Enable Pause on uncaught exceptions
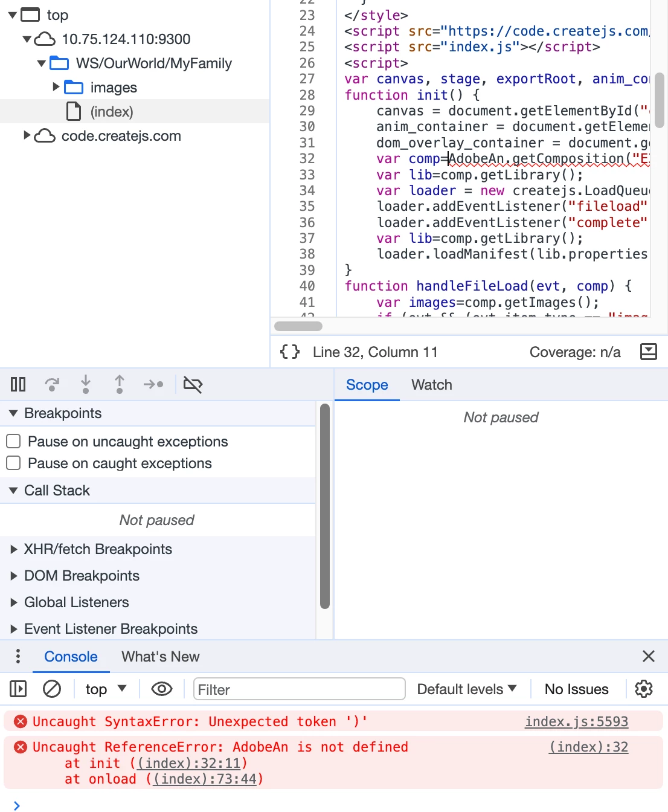Screen dimensions: 668x812 coord(13,441)
